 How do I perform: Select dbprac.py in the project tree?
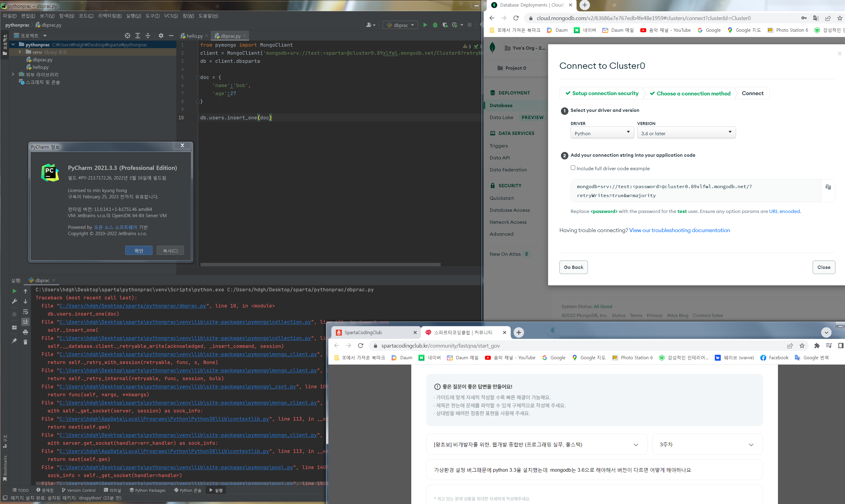coord(43,60)
